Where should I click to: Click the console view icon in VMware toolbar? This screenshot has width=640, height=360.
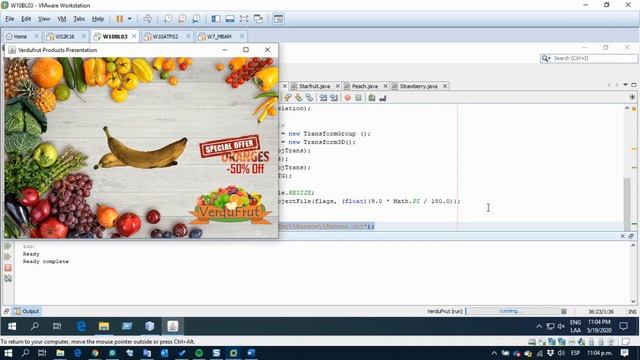(x=278, y=19)
